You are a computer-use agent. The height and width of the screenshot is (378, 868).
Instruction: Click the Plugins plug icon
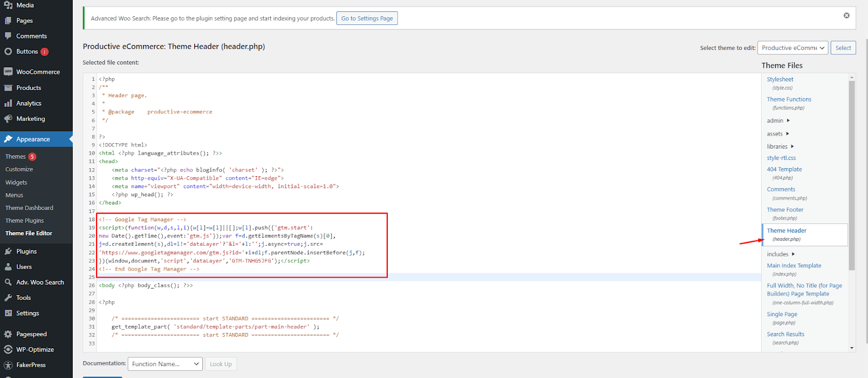pyautogui.click(x=8, y=252)
